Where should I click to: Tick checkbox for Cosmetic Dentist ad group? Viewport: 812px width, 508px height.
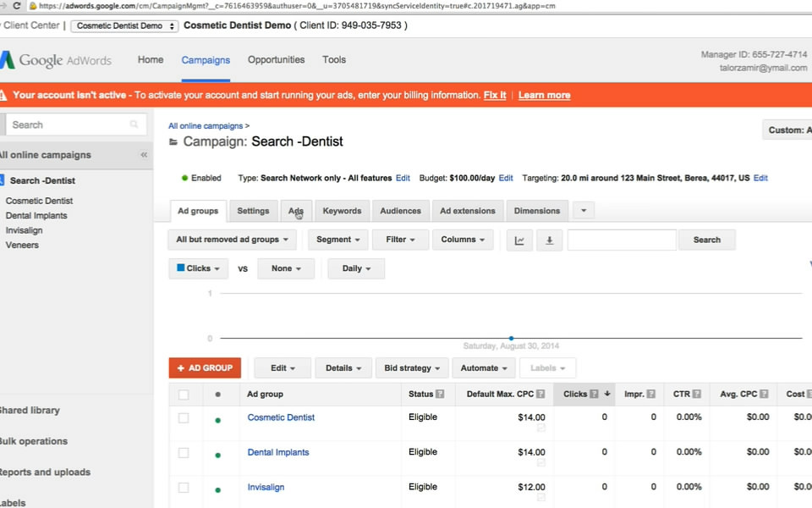[184, 418]
